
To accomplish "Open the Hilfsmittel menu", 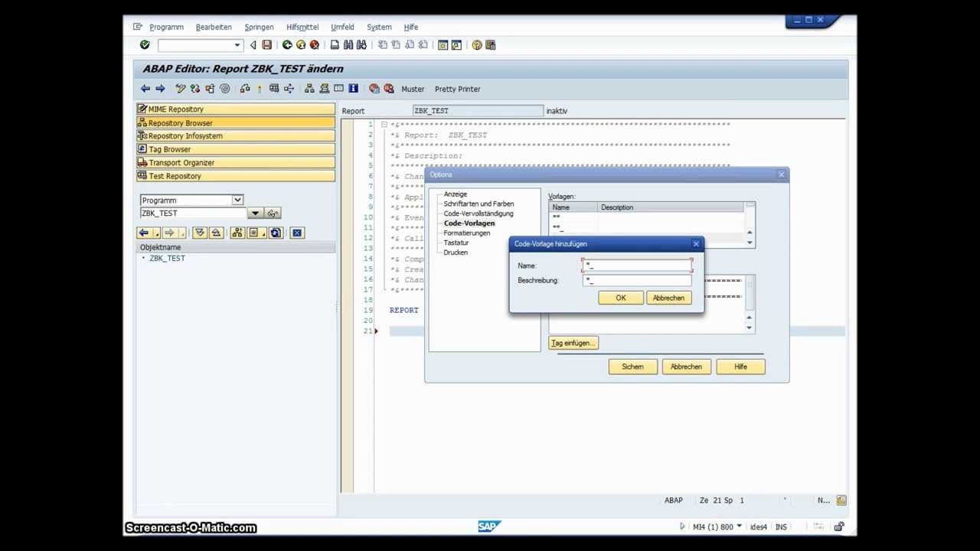I will tap(302, 27).
